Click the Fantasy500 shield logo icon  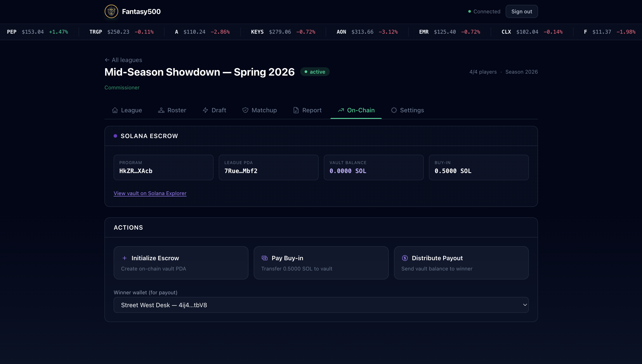(x=111, y=12)
